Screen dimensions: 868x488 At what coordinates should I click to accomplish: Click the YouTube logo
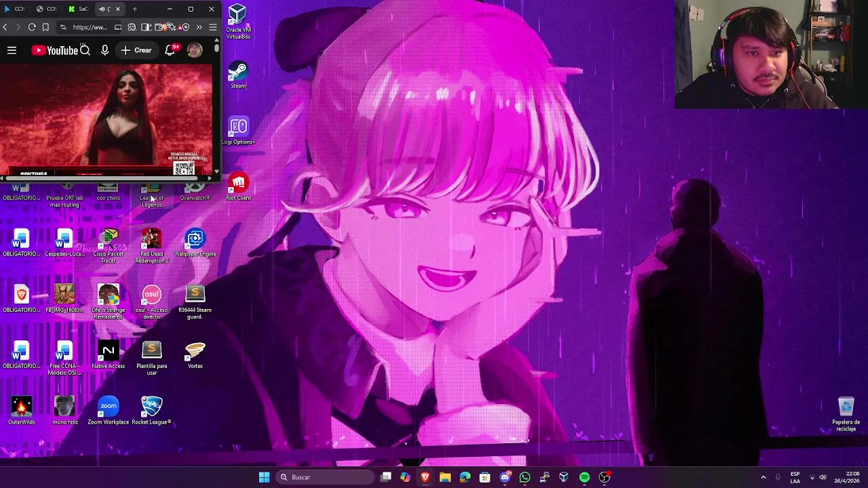[x=54, y=50]
